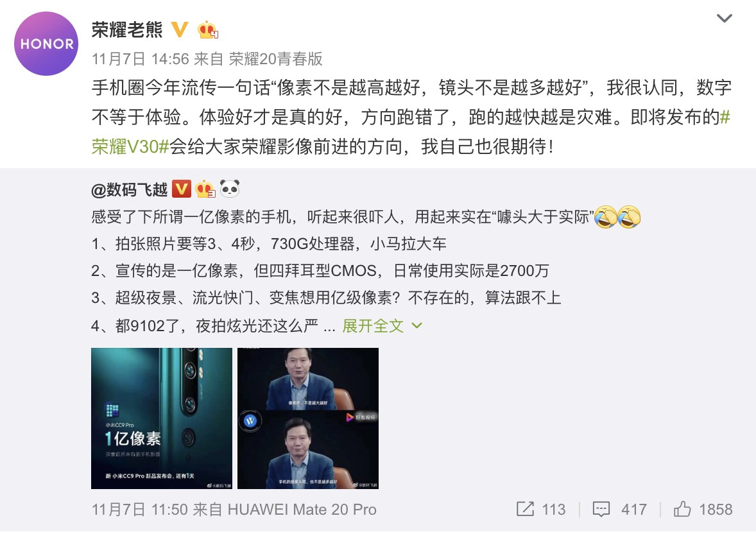Click the 荣耀20青春版 source link

(275, 59)
